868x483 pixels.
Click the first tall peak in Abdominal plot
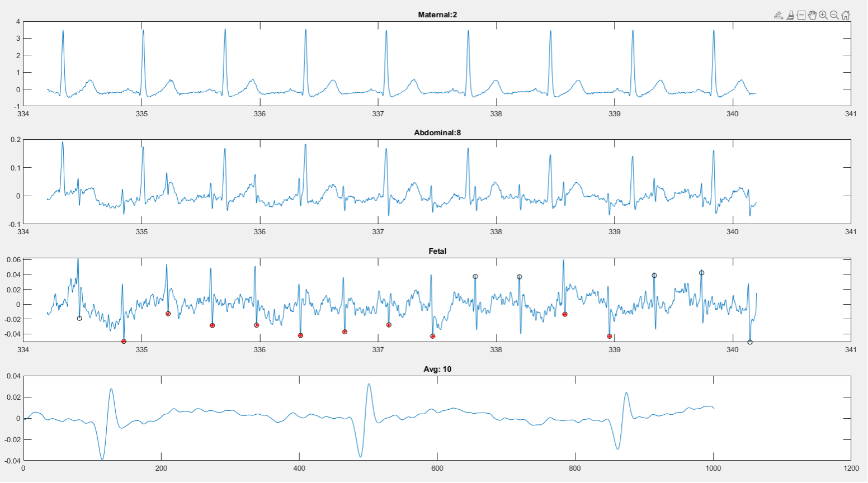62,143
